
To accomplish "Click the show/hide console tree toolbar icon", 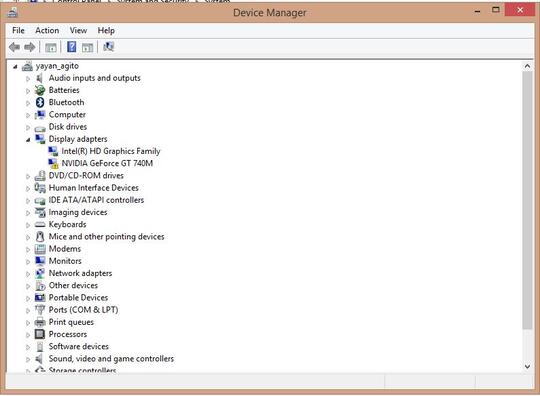I will pos(51,47).
